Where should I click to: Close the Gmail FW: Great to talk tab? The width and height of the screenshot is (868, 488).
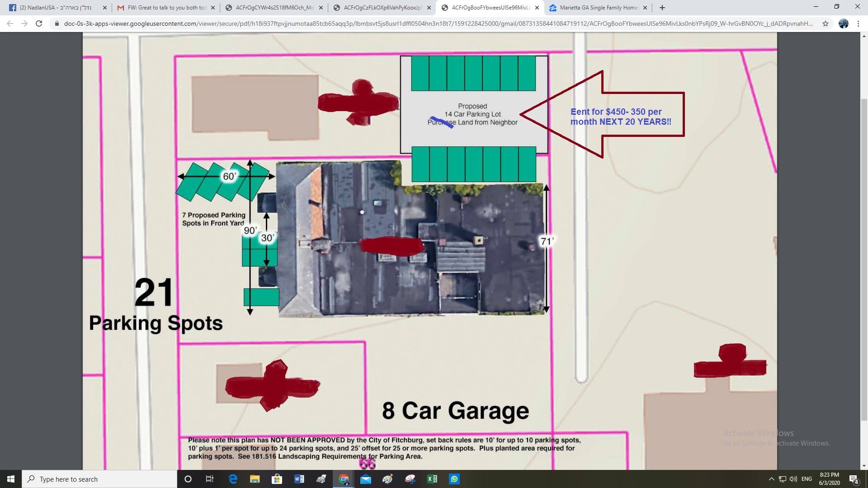[213, 8]
